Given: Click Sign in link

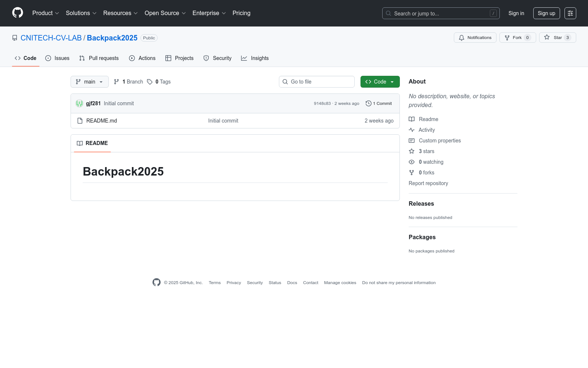Looking at the screenshot, I should pos(516,13).
